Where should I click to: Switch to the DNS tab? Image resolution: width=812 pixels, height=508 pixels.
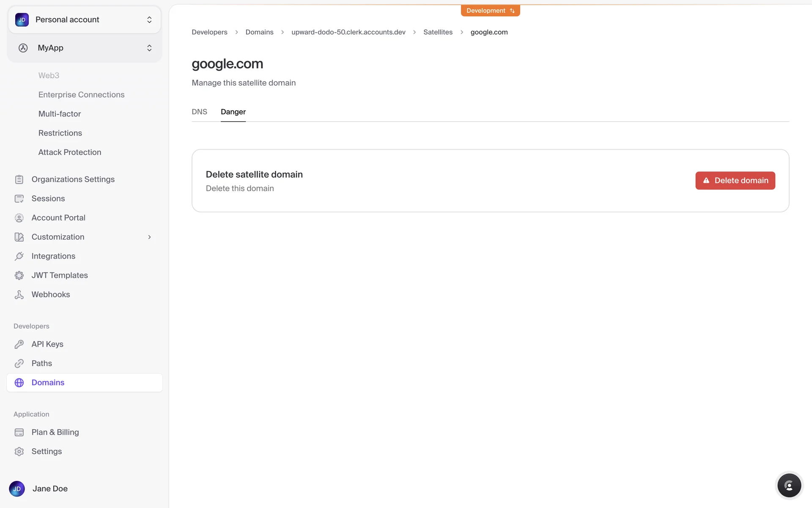tap(199, 112)
